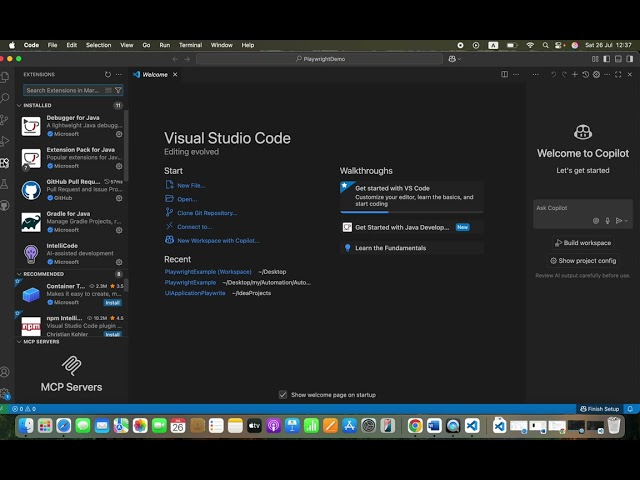Click Finish Setup in status bar
The image size is (640, 480).
point(599,409)
